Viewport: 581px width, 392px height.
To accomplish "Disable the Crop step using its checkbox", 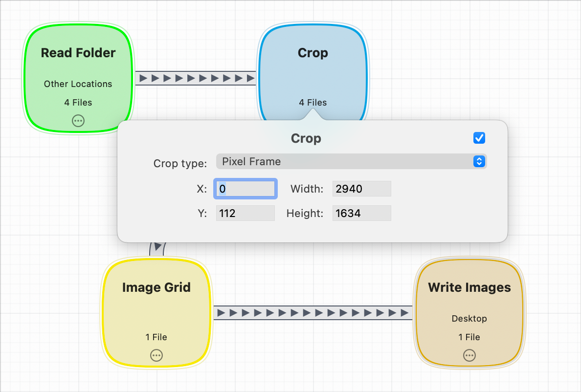I will point(479,138).
